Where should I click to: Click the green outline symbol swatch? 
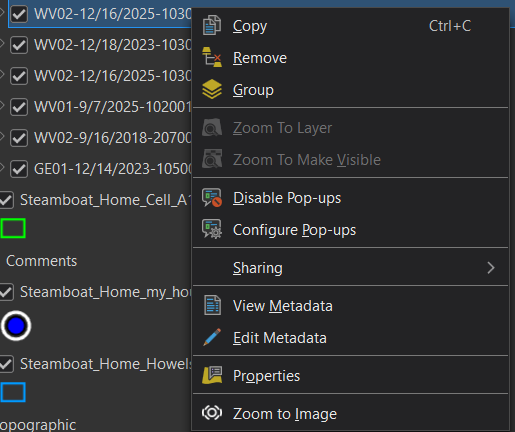[13, 228]
